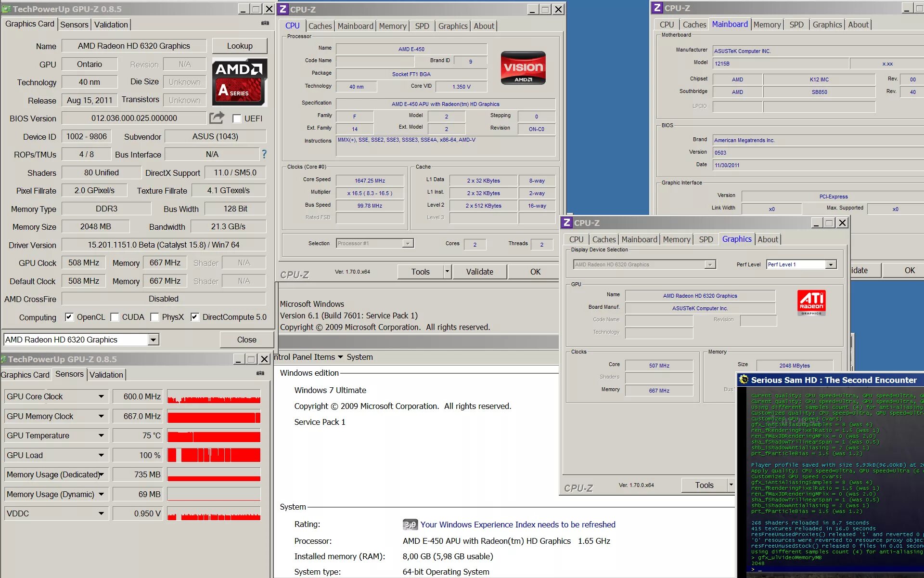
Task: Click the GPU Load sensor graph
Action: (214, 455)
